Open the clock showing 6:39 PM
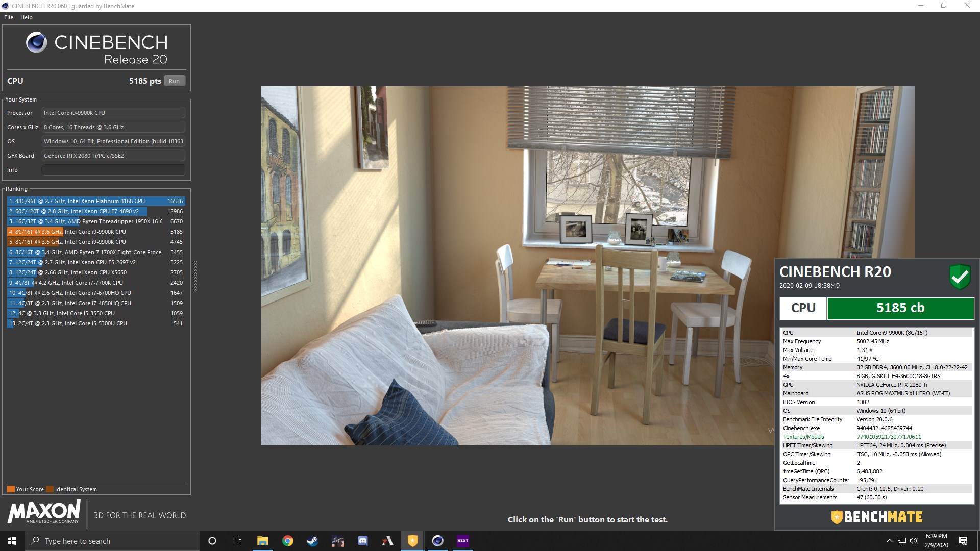The width and height of the screenshot is (980, 551). point(936,541)
